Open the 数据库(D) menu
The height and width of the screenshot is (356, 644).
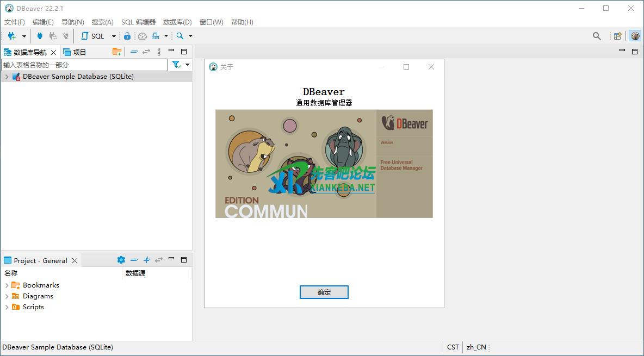177,22
